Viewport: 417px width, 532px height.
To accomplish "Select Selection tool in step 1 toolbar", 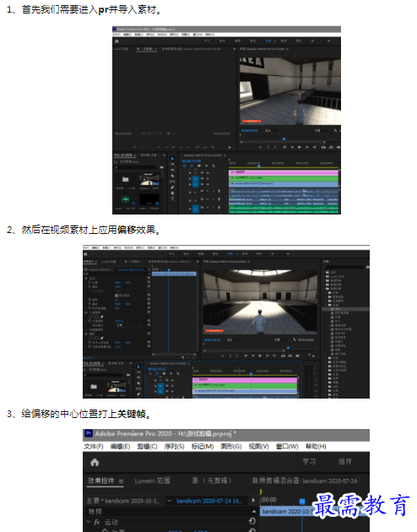I will coord(172,159).
